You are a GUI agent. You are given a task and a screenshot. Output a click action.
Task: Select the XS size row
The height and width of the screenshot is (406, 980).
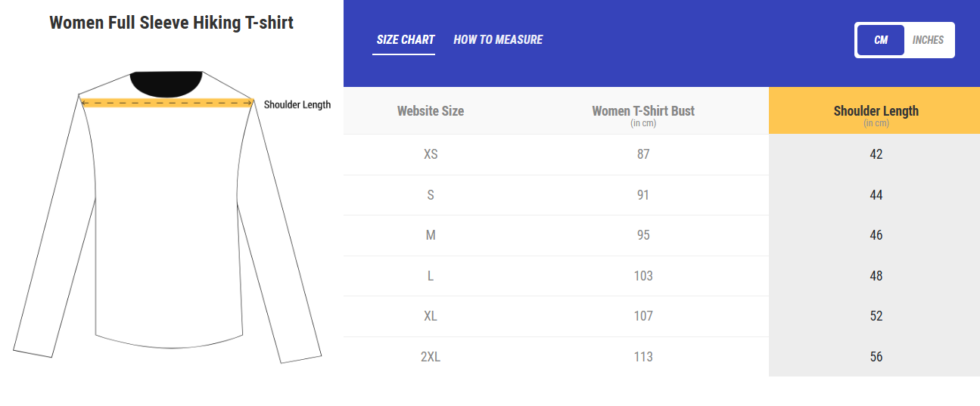[661, 155]
